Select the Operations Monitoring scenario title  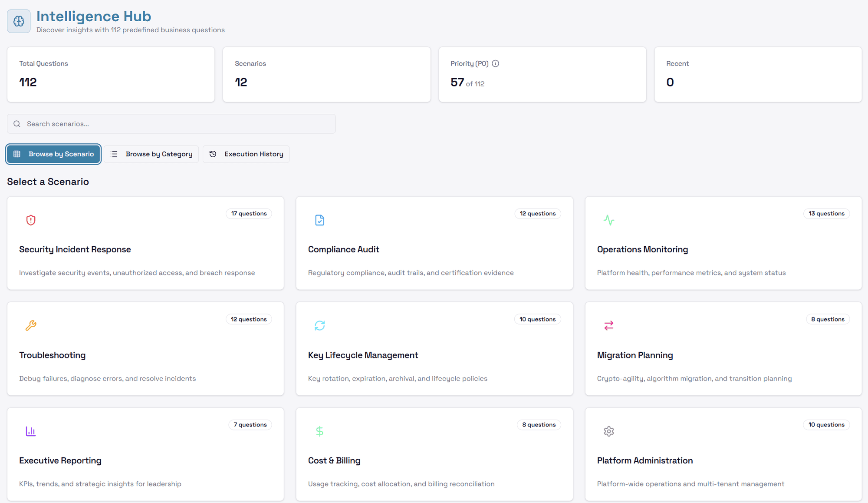pyautogui.click(x=642, y=249)
